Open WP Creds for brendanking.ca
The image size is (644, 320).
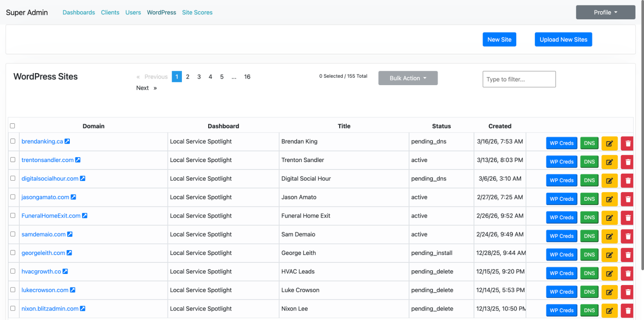pos(561,144)
